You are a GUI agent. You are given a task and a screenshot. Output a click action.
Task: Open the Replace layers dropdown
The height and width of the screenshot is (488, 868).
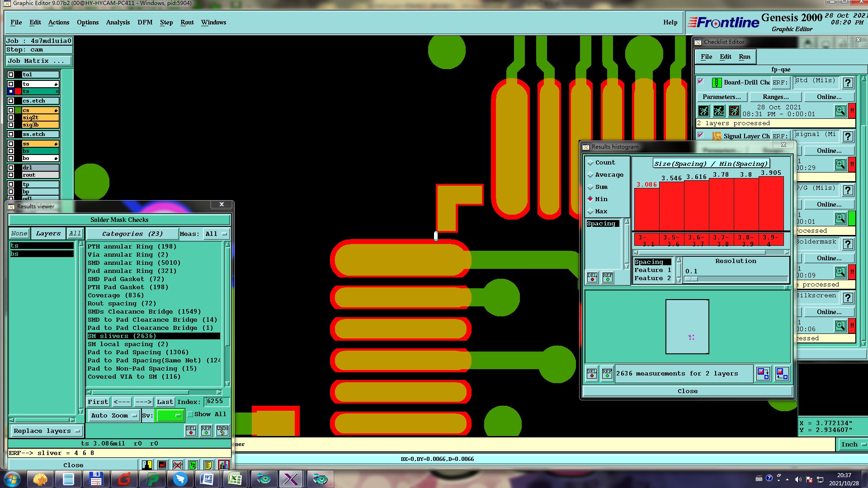(46, 431)
